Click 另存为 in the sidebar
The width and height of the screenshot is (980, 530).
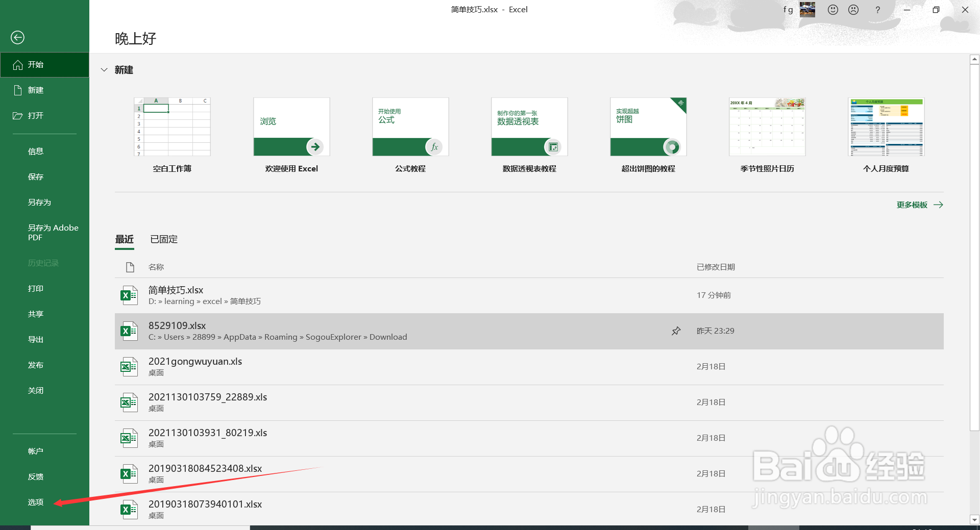[44, 203]
